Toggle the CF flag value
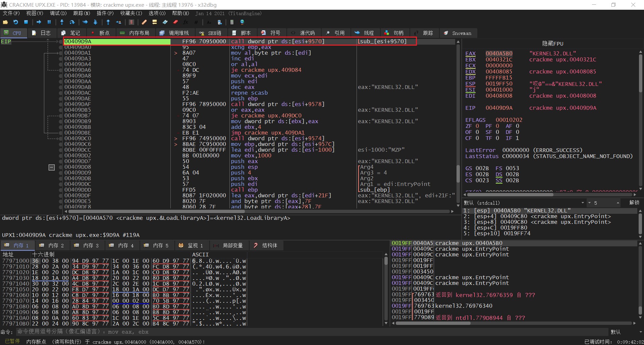The width and height of the screenshot is (644, 345). [477, 138]
